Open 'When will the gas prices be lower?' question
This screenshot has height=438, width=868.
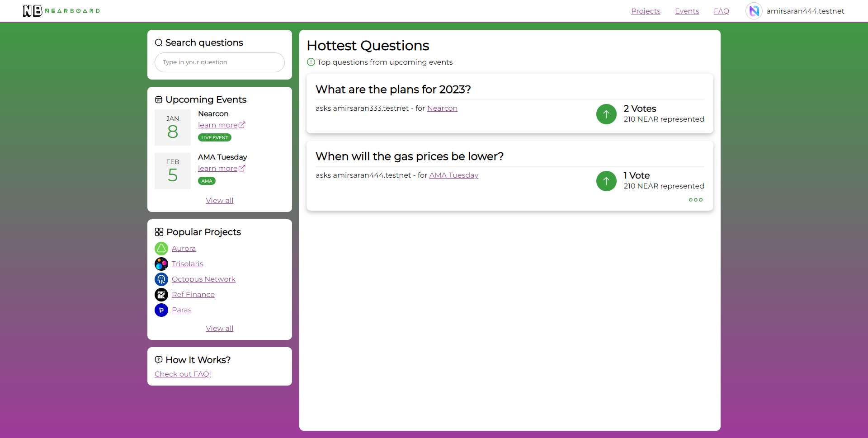[x=410, y=156]
